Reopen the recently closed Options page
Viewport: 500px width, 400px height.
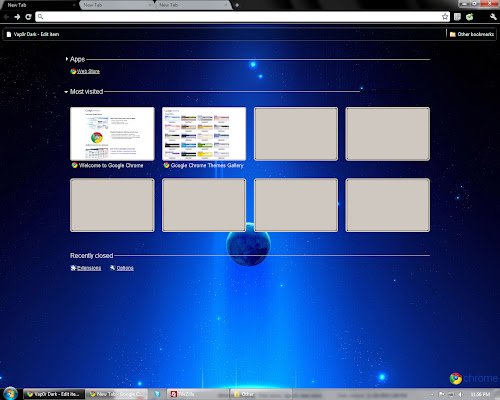(122, 268)
